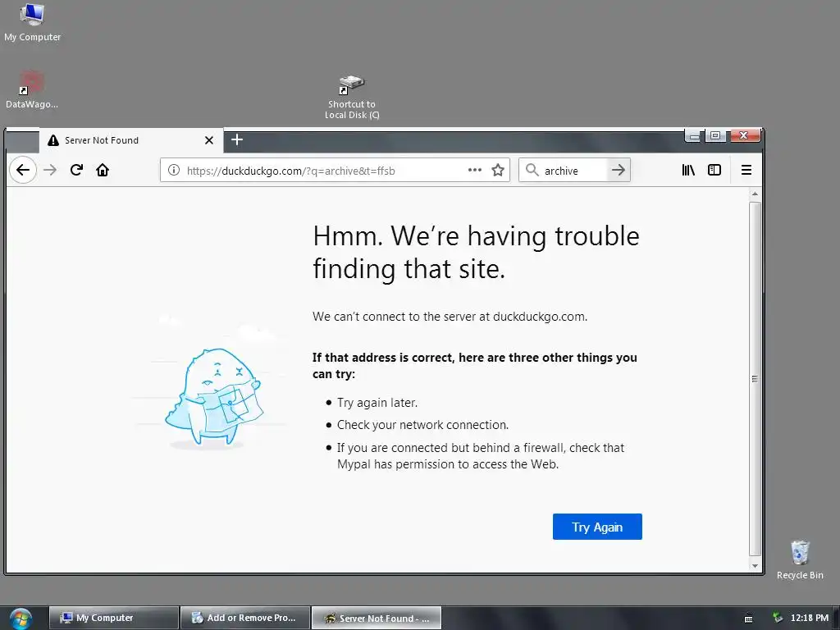This screenshot has height=630, width=840.
Task: Click the Try Again button
Action: [x=597, y=527]
